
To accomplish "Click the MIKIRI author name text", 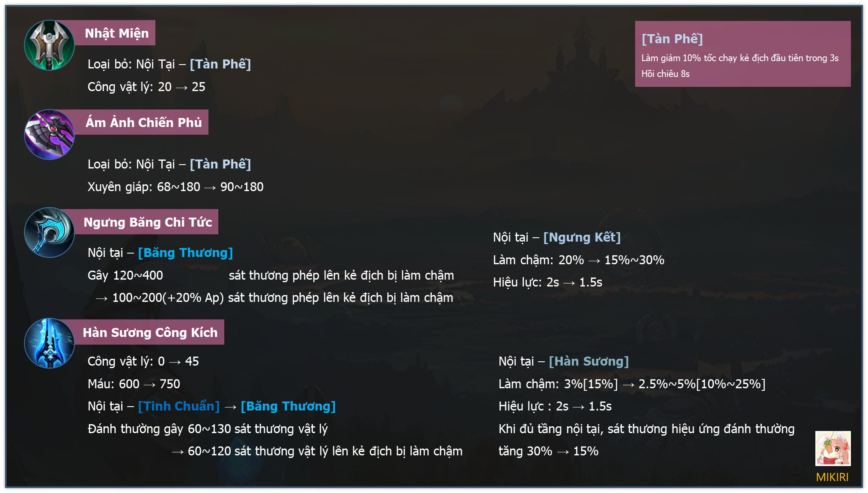I will tap(832, 477).
